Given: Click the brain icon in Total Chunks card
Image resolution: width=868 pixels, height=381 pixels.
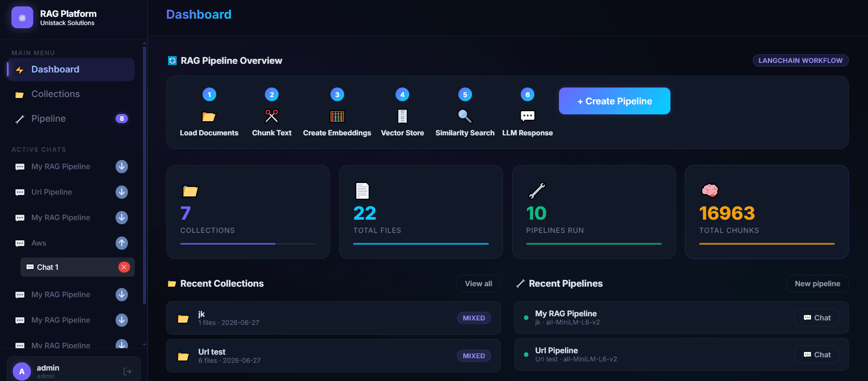Looking at the screenshot, I should tap(710, 190).
